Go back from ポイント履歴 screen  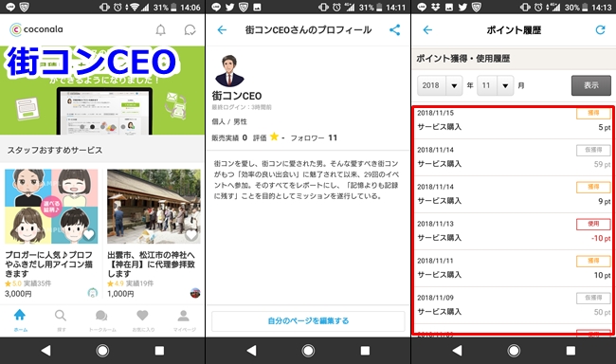point(427,30)
